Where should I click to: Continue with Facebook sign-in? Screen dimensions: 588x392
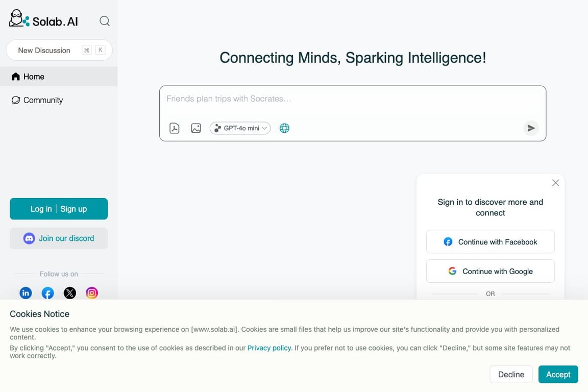click(x=490, y=242)
